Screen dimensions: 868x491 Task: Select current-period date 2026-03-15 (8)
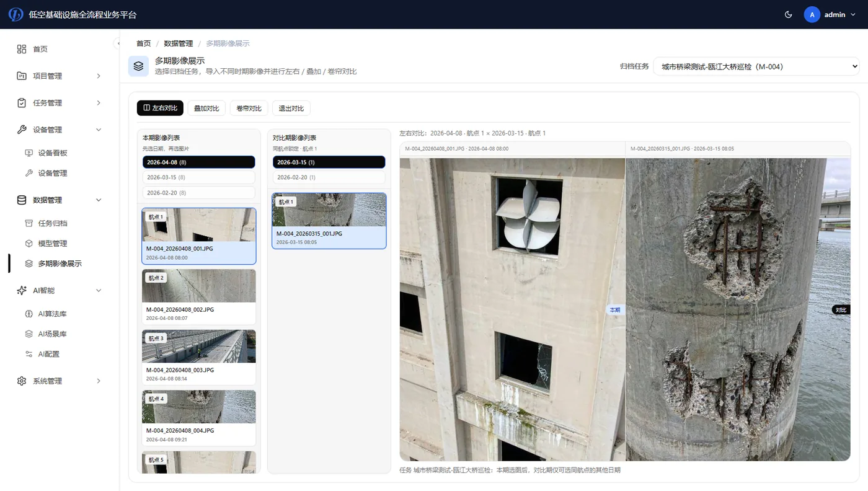pos(198,177)
